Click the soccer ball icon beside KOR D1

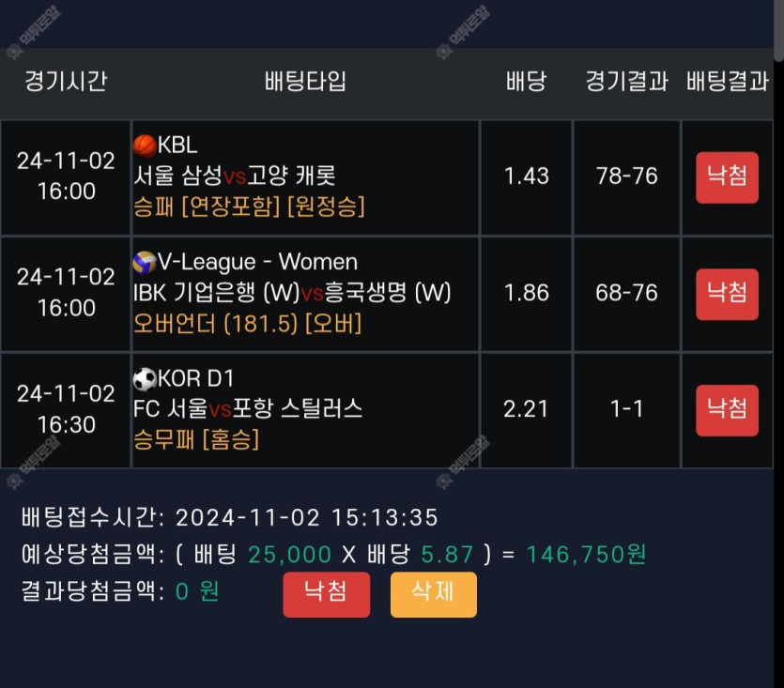(145, 379)
